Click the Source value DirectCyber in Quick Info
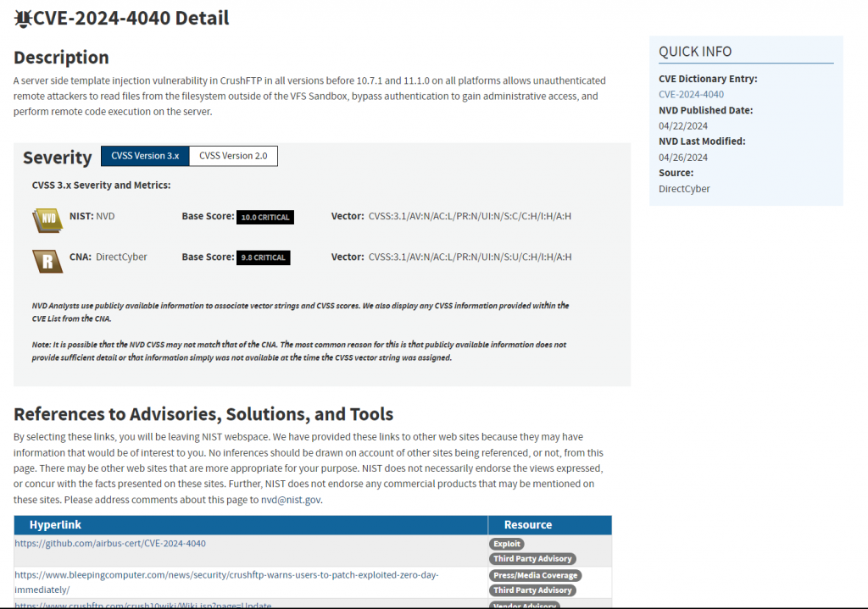 tap(684, 189)
